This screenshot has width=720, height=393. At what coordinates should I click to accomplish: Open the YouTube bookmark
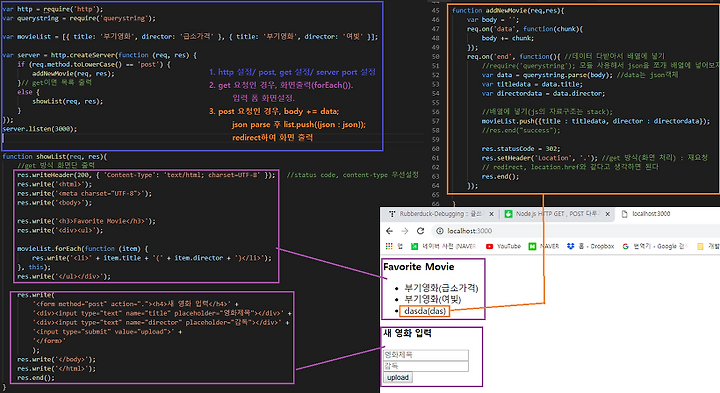pyautogui.click(x=503, y=246)
